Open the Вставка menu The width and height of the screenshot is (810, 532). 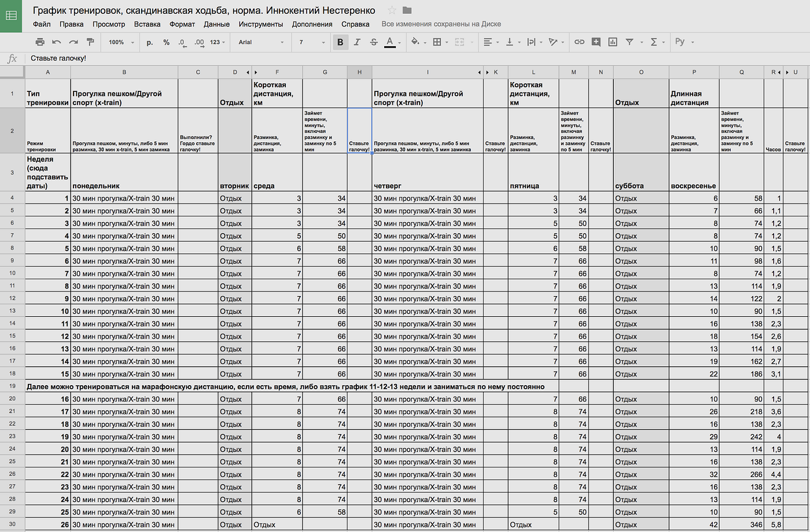click(x=147, y=24)
